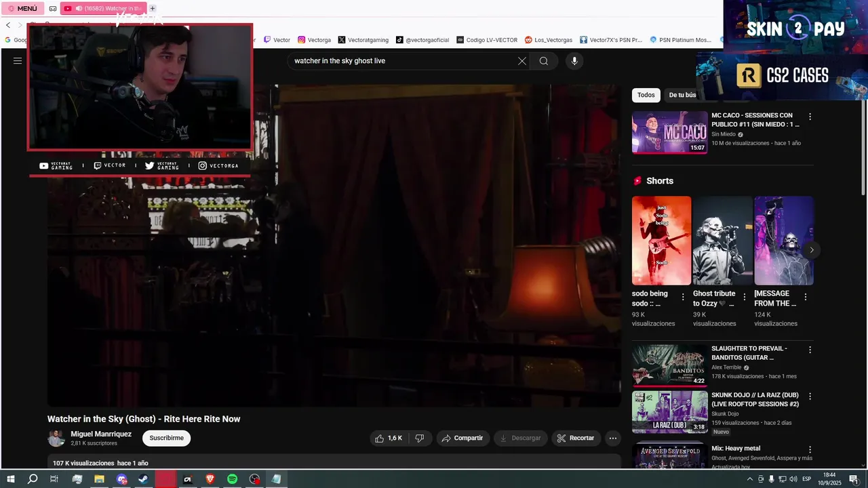This screenshot has height=488, width=868.
Task: Open a new browser tab
Action: (x=153, y=8)
